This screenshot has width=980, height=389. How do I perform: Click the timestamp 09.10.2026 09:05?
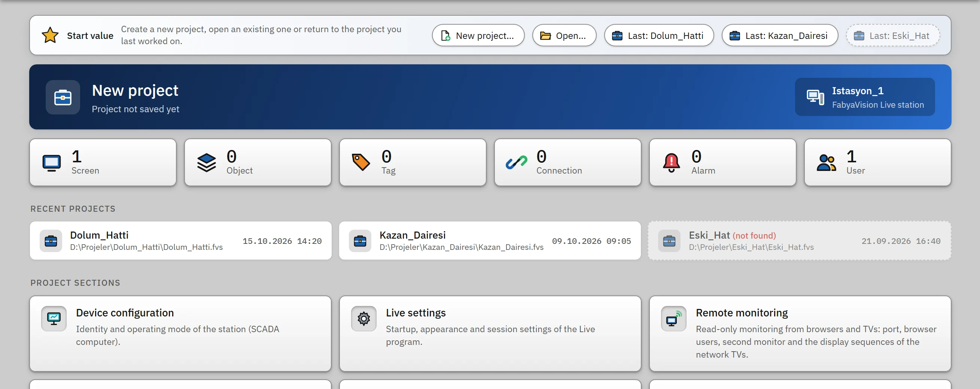pyautogui.click(x=591, y=241)
